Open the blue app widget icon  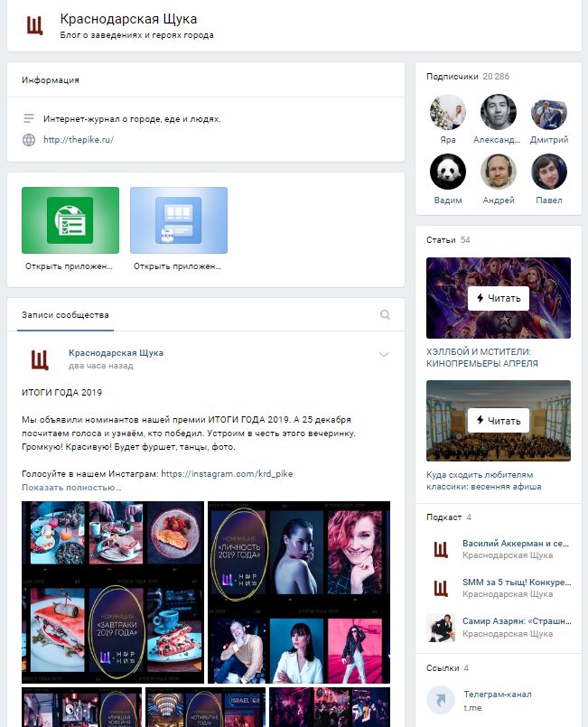(x=179, y=220)
